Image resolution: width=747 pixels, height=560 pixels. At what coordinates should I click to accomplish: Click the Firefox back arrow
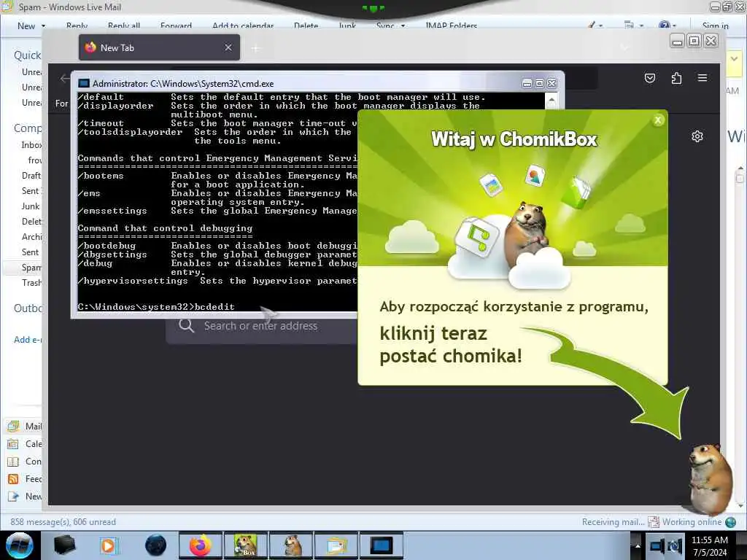(x=64, y=79)
